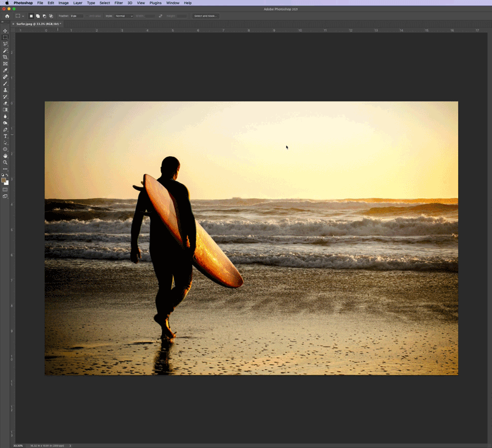Screen dimensions: 492x448
Task: Expand the Rectangular Marquee tool flyout arrow
Action: pos(23,17)
